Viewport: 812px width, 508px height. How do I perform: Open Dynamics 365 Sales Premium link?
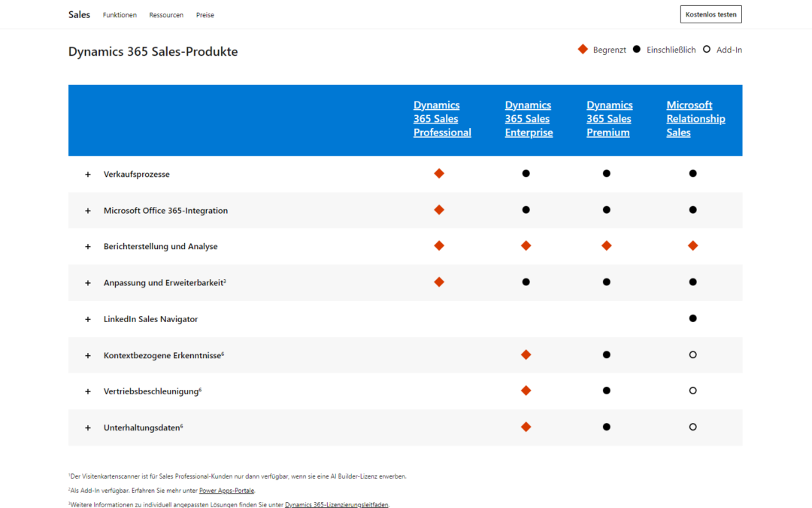click(610, 119)
